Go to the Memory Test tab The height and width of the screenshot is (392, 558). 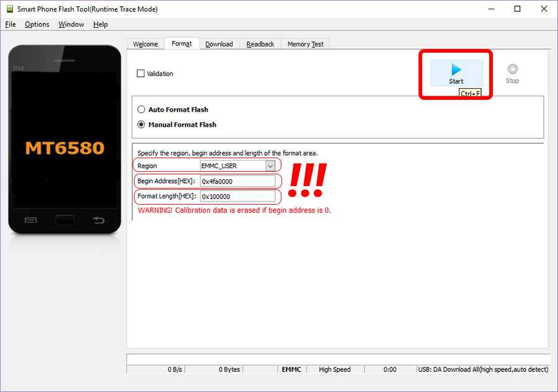(306, 44)
